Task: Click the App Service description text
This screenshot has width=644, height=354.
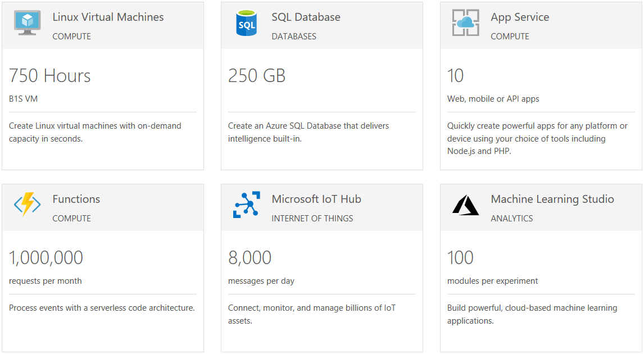Action: click(537, 139)
